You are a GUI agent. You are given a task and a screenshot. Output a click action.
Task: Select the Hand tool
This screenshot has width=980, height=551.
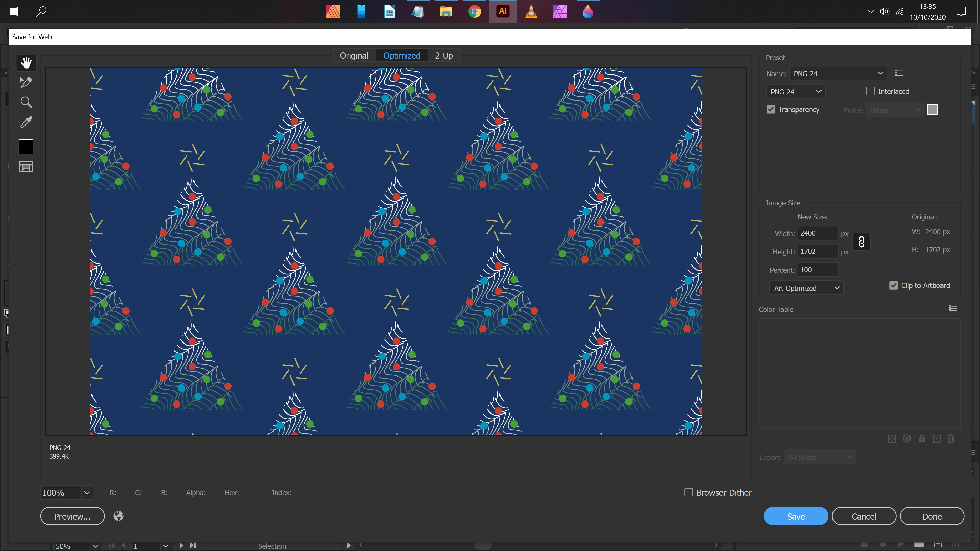tap(26, 63)
